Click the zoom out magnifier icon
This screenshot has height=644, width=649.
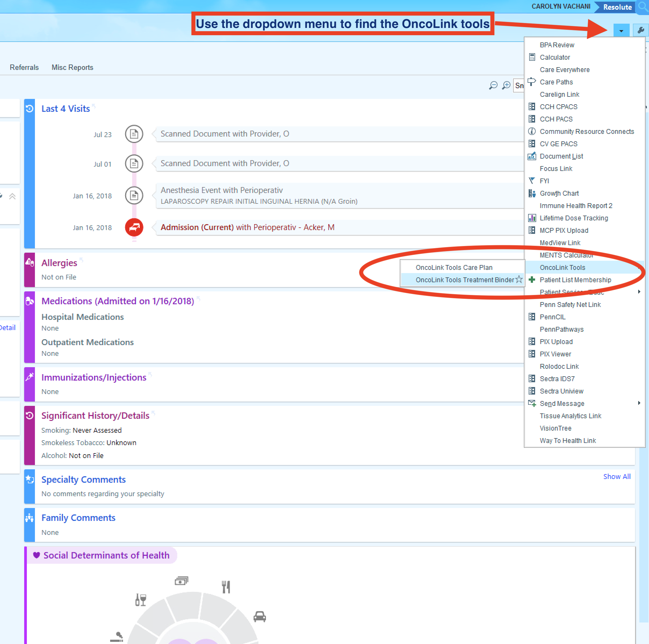(493, 85)
